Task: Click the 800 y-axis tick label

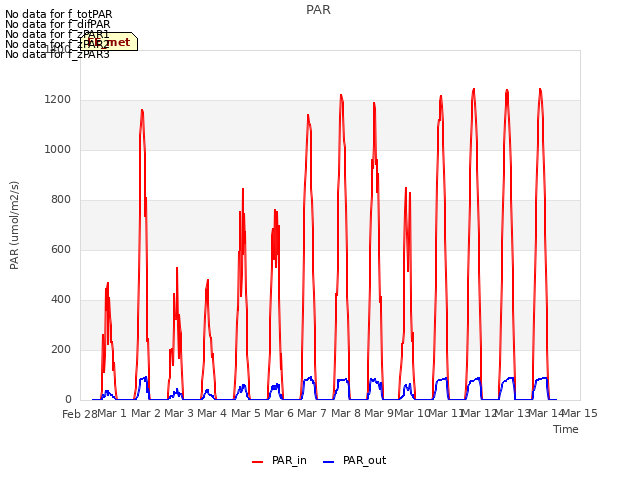Action: click(x=61, y=200)
